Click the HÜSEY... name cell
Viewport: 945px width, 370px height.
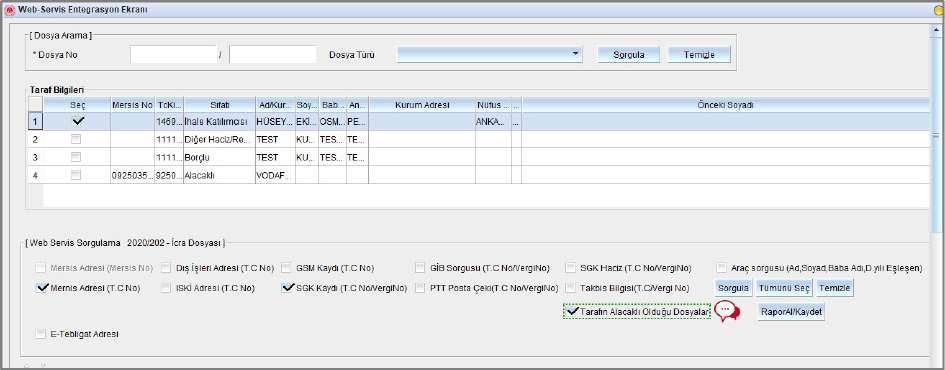coord(275,122)
